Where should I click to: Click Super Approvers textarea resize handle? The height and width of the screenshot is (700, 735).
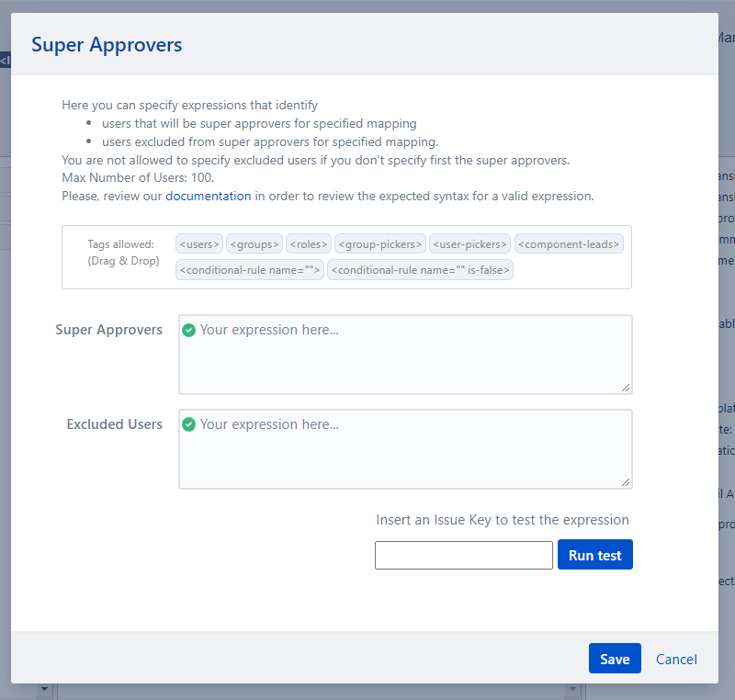[x=626, y=388]
